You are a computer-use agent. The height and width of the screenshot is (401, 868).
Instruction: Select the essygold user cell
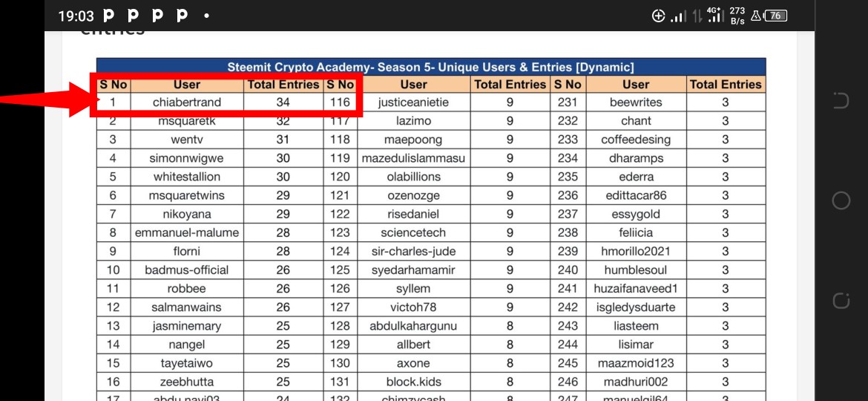pos(636,215)
